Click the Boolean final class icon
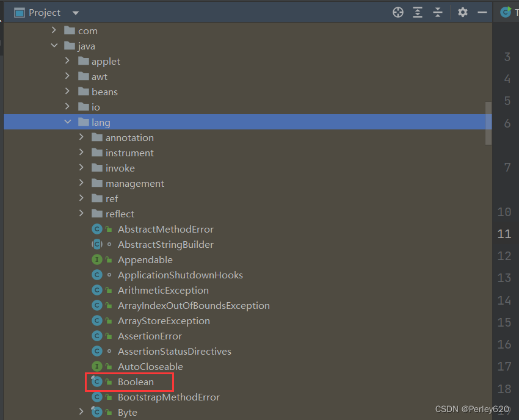The height and width of the screenshot is (420, 519). click(x=96, y=382)
